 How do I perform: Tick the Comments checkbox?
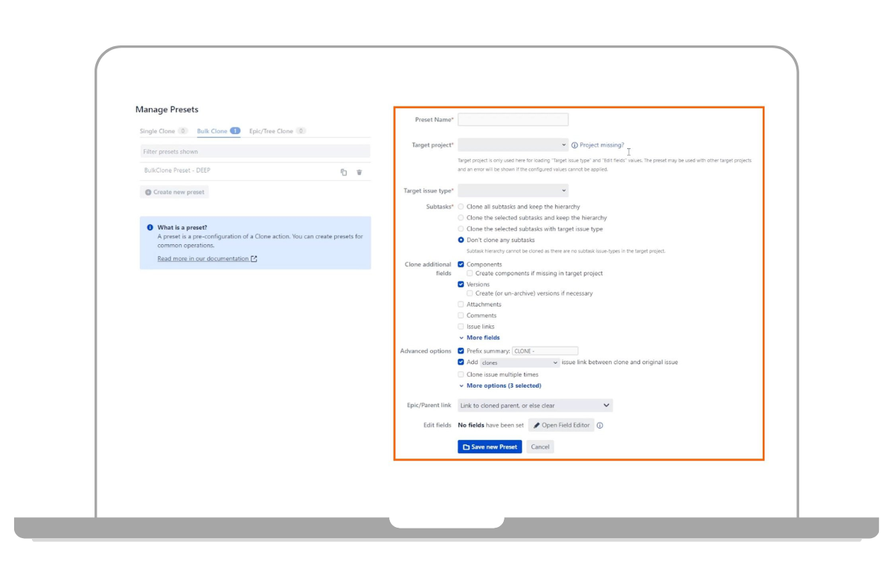(461, 316)
